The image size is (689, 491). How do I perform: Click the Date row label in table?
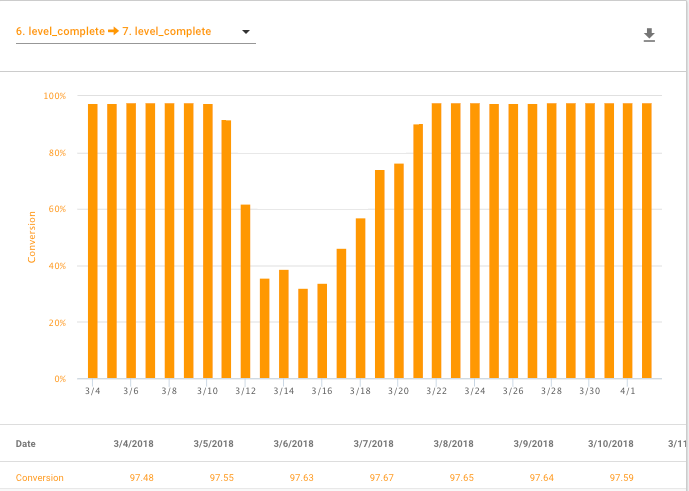[x=26, y=443]
